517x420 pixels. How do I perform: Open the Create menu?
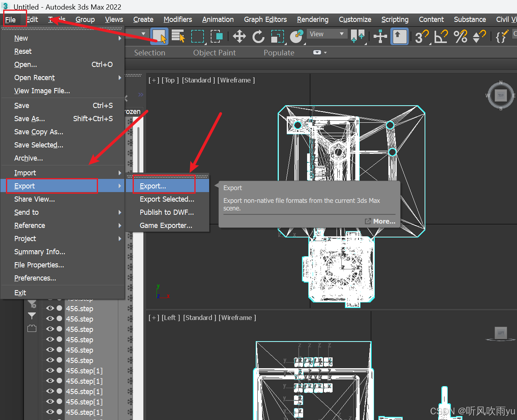click(143, 20)
